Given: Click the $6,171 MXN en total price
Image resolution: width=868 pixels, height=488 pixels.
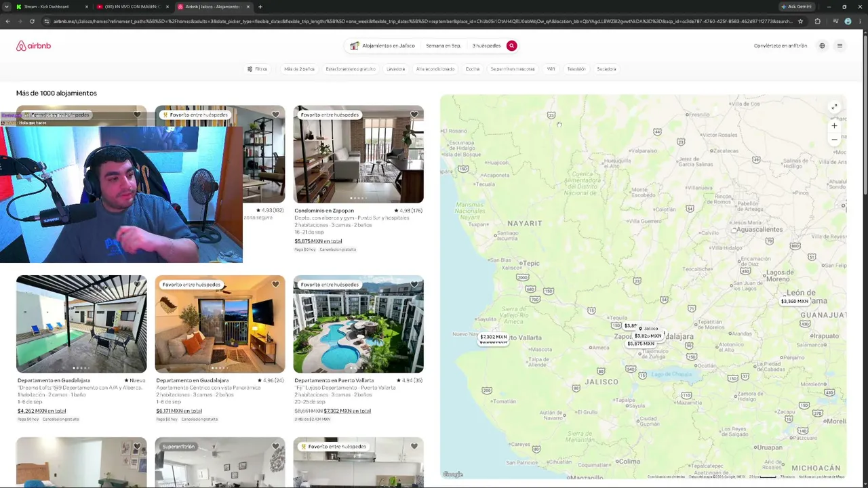Looking at the screenshot, I should pyautogui.click(x=179, y=411).
